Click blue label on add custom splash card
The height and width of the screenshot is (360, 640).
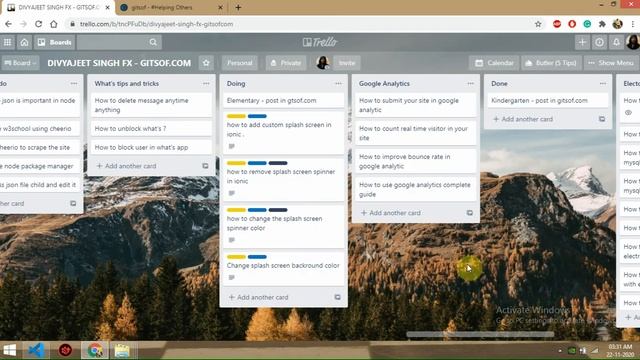257,116
